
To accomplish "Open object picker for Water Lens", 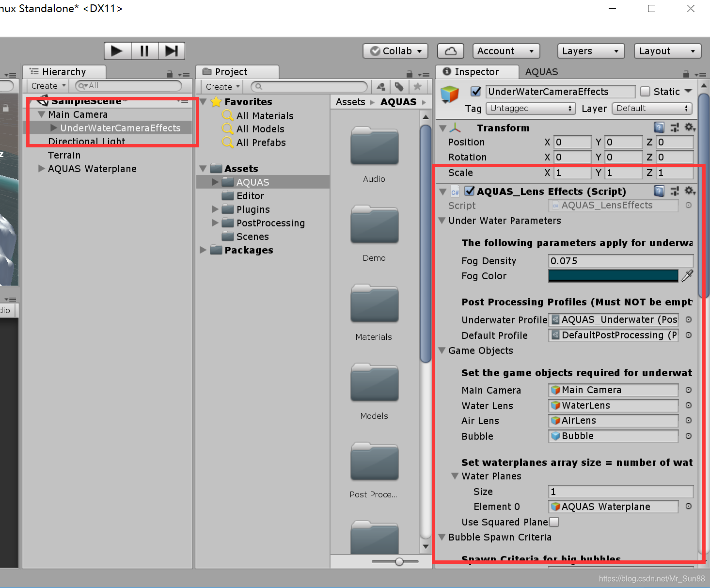I will pyautogui.click(x=688, y=405).
